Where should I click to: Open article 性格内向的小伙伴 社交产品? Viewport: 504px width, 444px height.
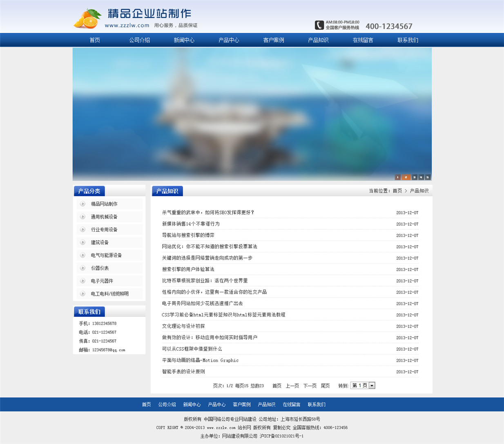tap(214, 292)
